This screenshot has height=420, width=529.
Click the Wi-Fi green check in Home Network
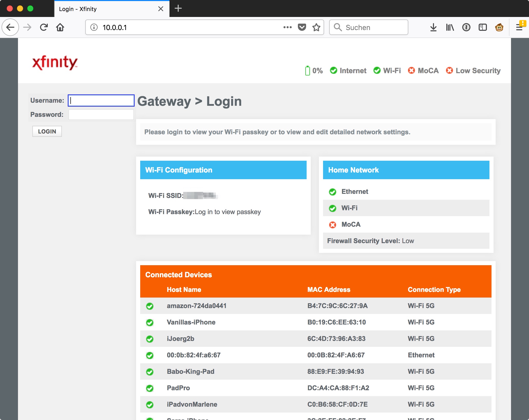[333, 208]
